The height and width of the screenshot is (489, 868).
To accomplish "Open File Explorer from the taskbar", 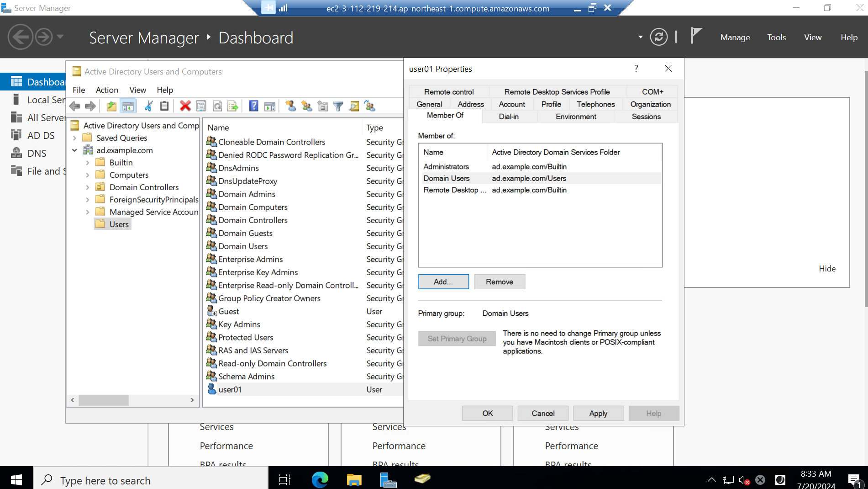I will point(354,479).
